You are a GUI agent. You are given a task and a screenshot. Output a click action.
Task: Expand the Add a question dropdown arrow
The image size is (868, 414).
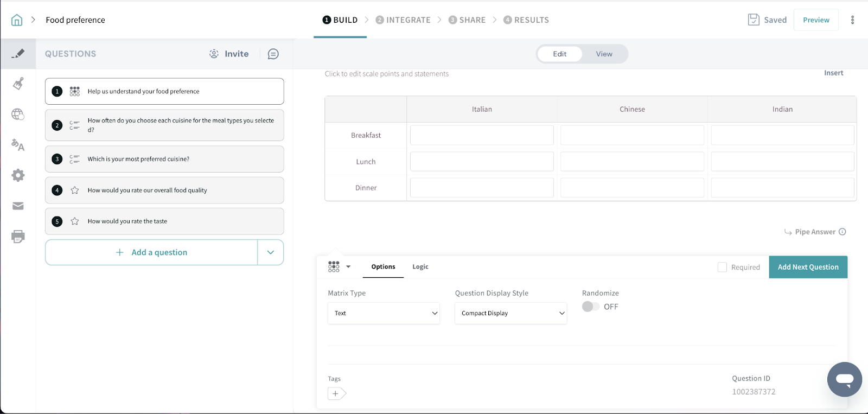coord(271,252)
